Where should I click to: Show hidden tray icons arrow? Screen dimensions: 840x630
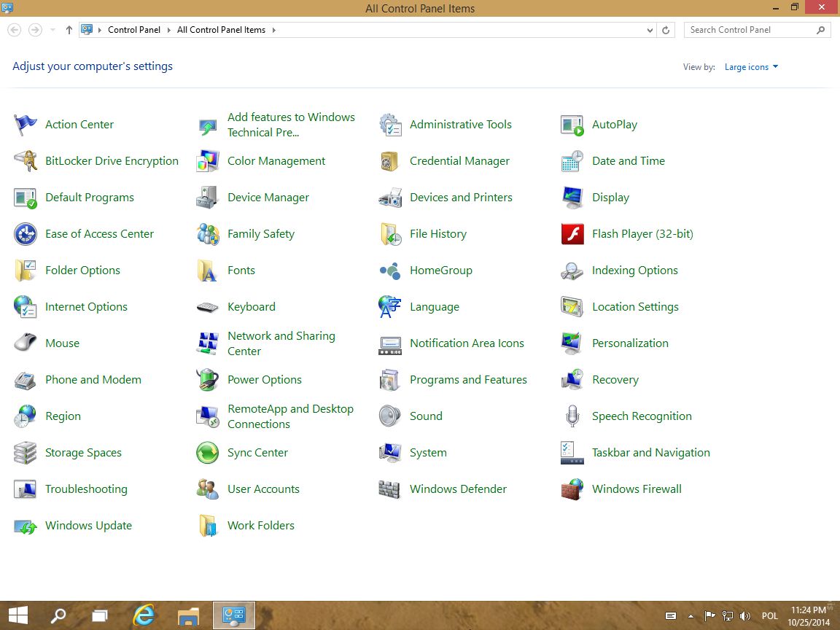coord(691,616)
